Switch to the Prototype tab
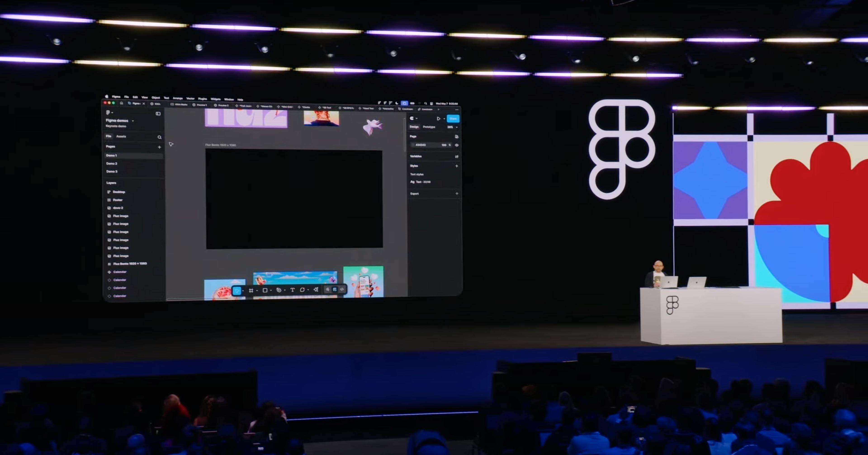The width and height of the screenshot is (868, 455). point(429,127)
